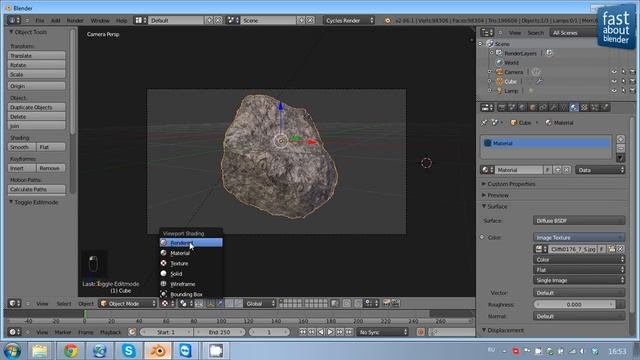Click the pivot point selector icon

pyautogui.click(x=186, y=303)
